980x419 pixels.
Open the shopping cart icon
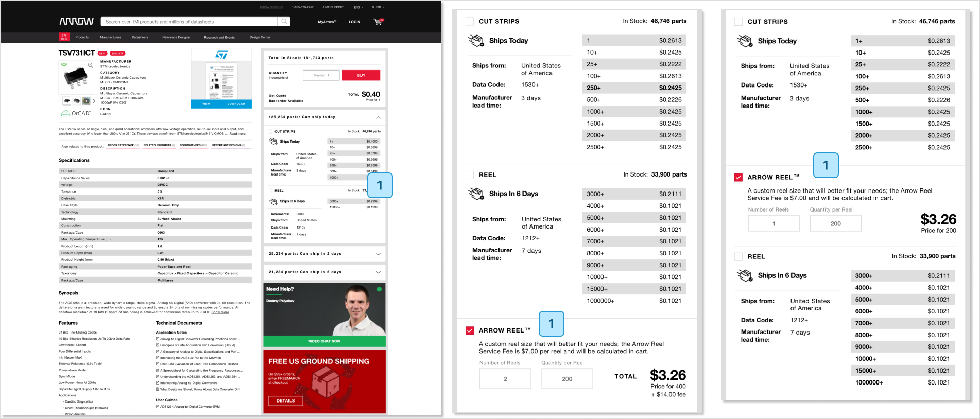[378, 22]
